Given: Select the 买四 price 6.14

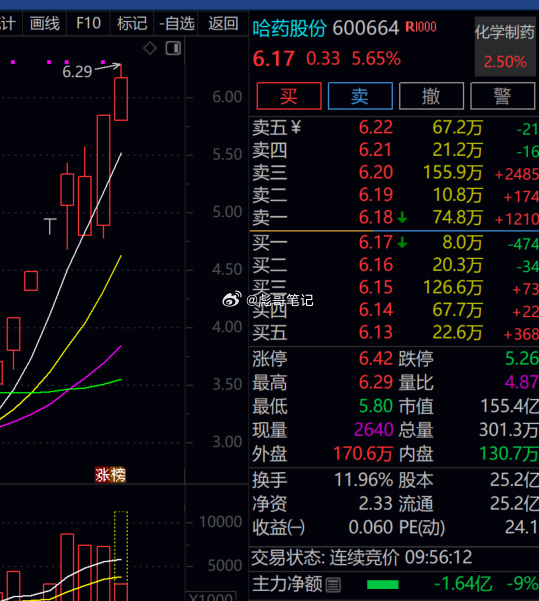Looking at the screenshot, I should point(376,310).
